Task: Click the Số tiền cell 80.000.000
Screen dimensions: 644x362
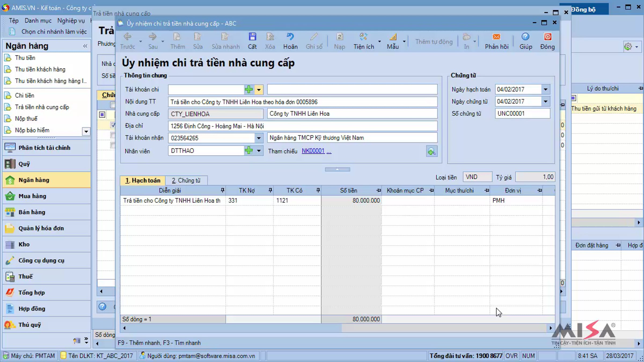Action: click(x=351, y=200)
